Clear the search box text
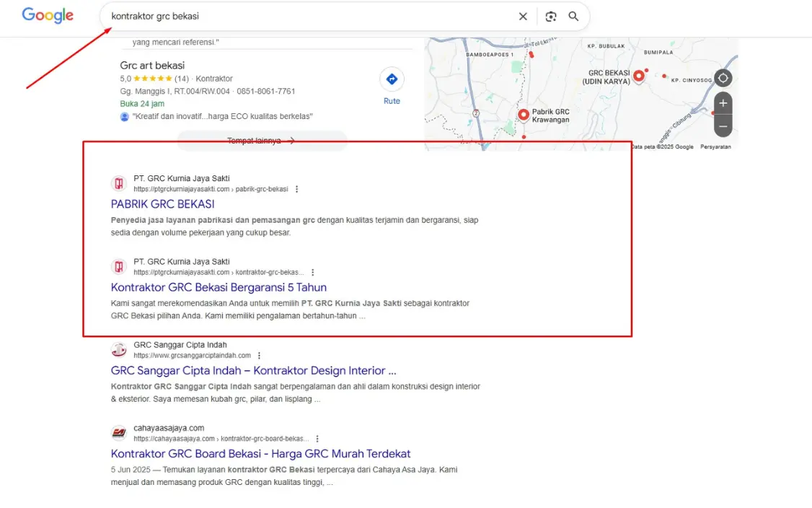 click(x=523, y=17)
